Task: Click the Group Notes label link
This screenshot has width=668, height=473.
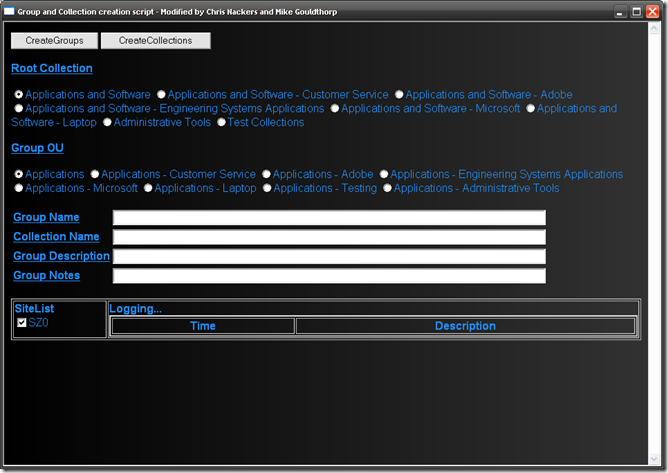Action: [46, 275]
